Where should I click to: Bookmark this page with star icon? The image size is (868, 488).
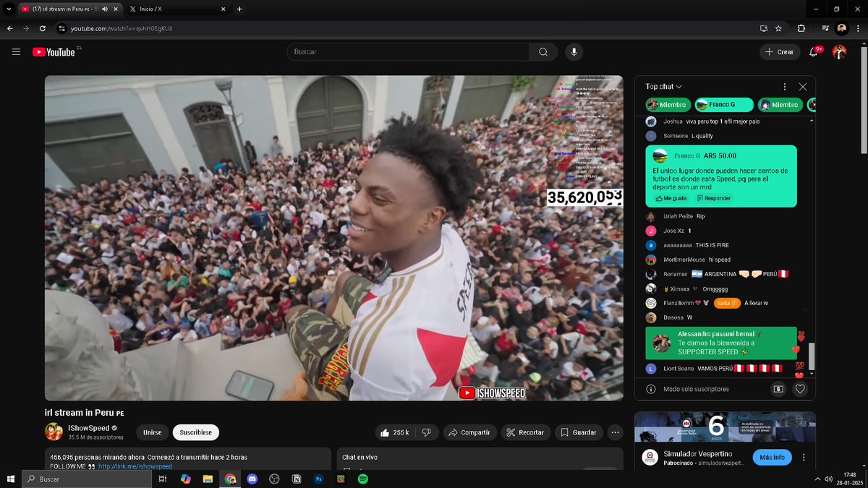[778, 28]
